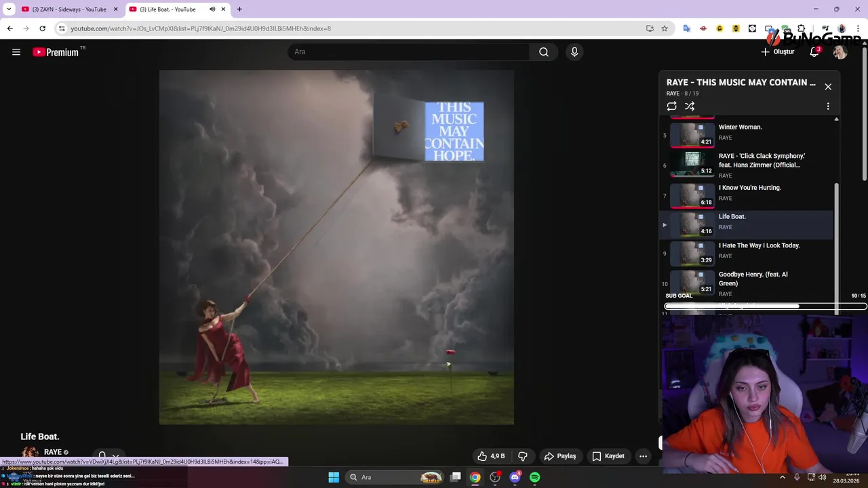This screenshot has width=868, height=488.
Task: Open playlist three-dot options menu
Action: point(828,106)
